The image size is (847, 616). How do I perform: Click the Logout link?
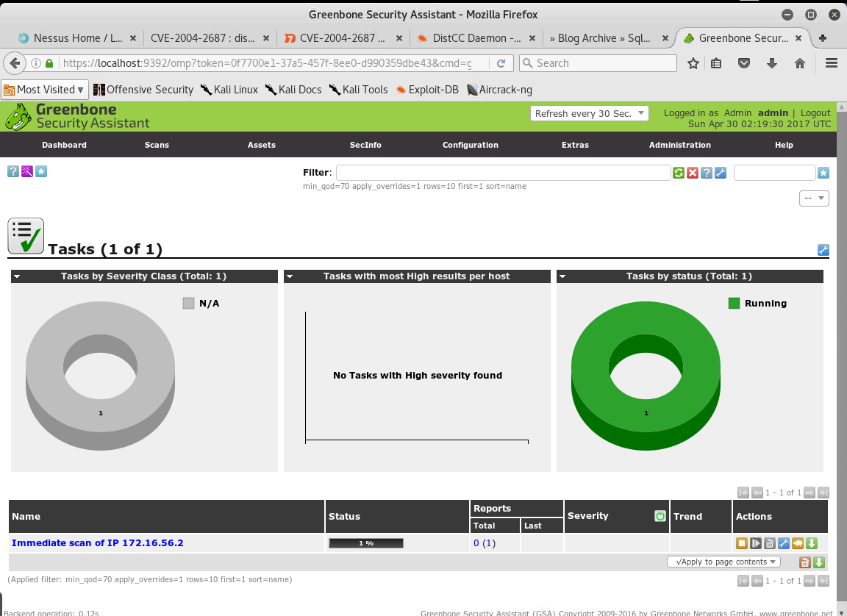point(815,112)
